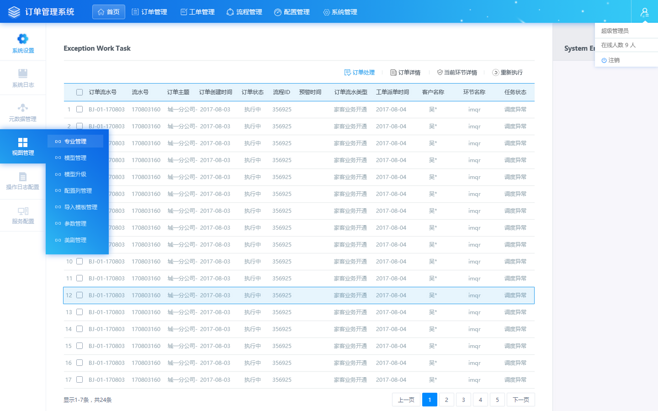658x411 pixels.
Task: Check the checkbox for row 1
Action: pos(79,109)
